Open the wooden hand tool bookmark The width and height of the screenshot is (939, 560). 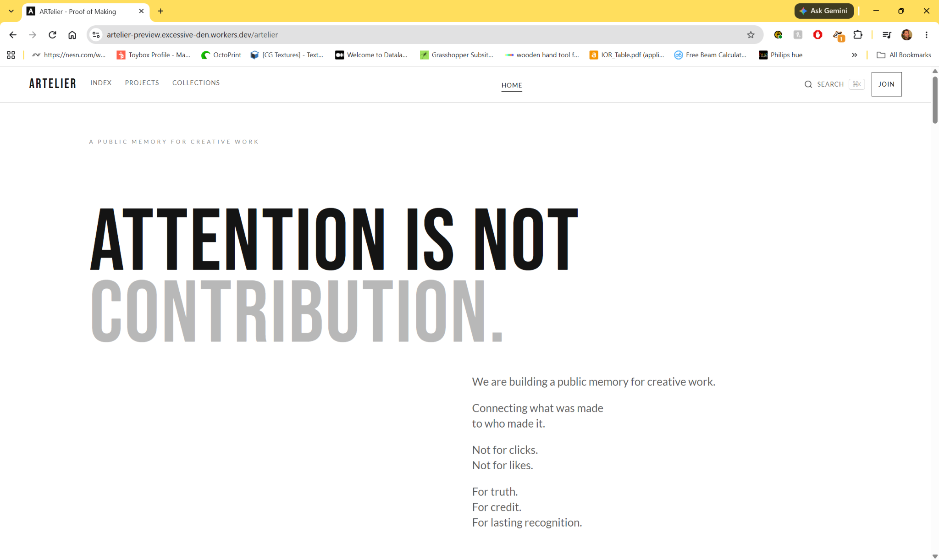[542, 55]
